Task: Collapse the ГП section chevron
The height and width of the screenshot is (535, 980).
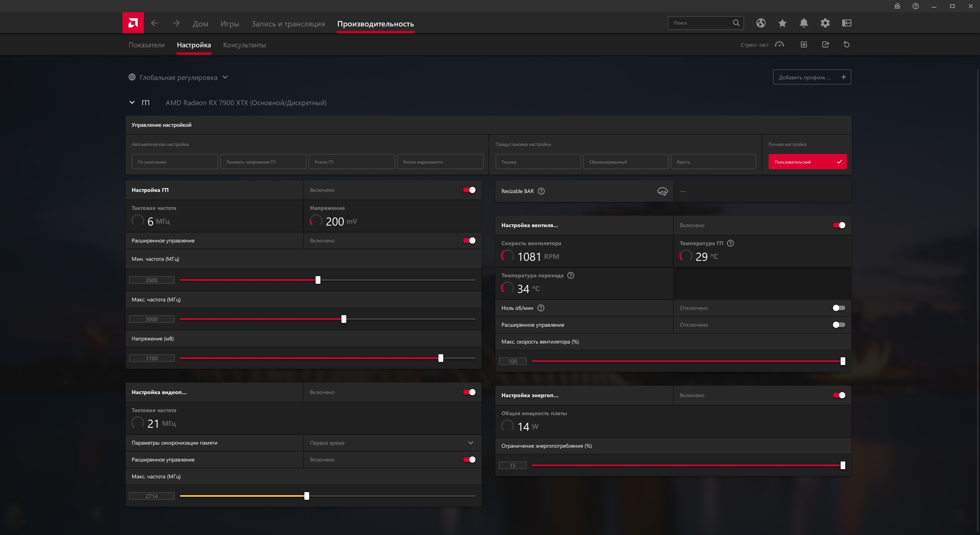Action: (x=132, y=103)
